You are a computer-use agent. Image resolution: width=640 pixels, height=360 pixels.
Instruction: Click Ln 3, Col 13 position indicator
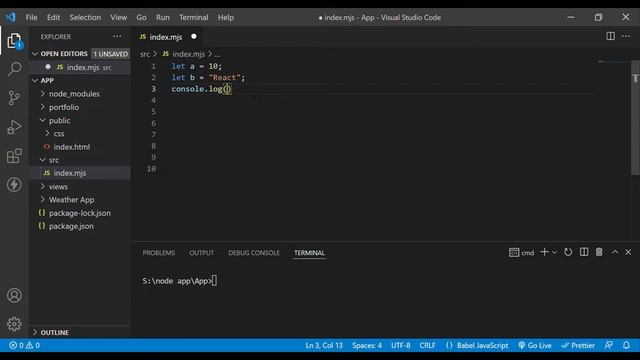[324, 345]
